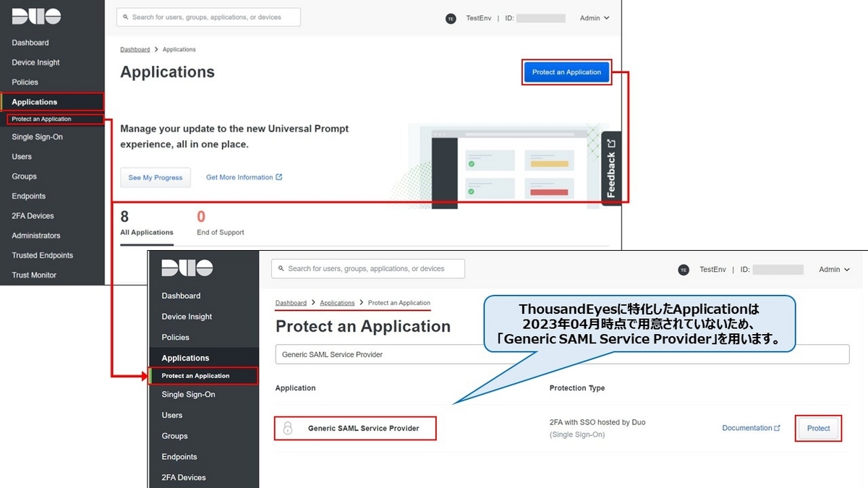868x488 pixels.
Task: Click the TestEnv account name in the top window
Action: [477, 18]
